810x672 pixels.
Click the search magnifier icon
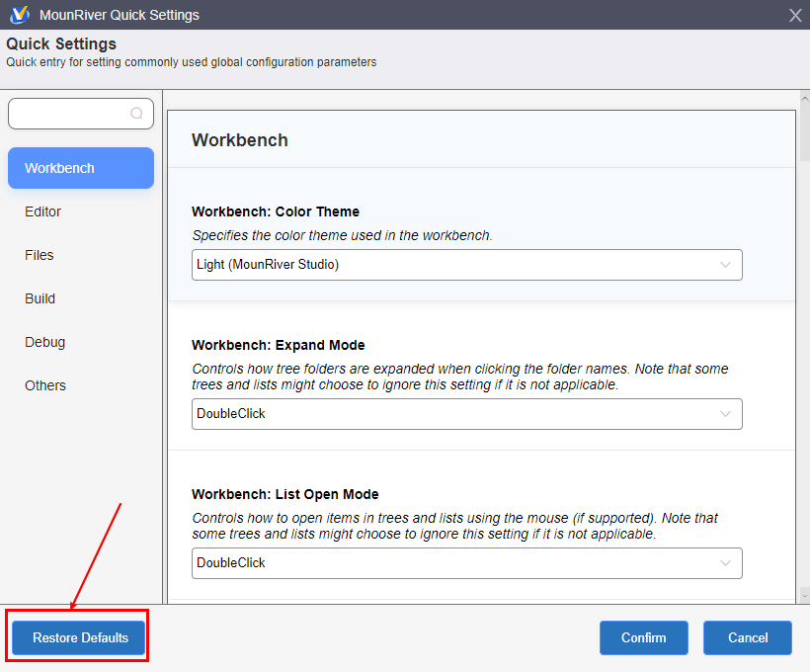coord(136,114)
